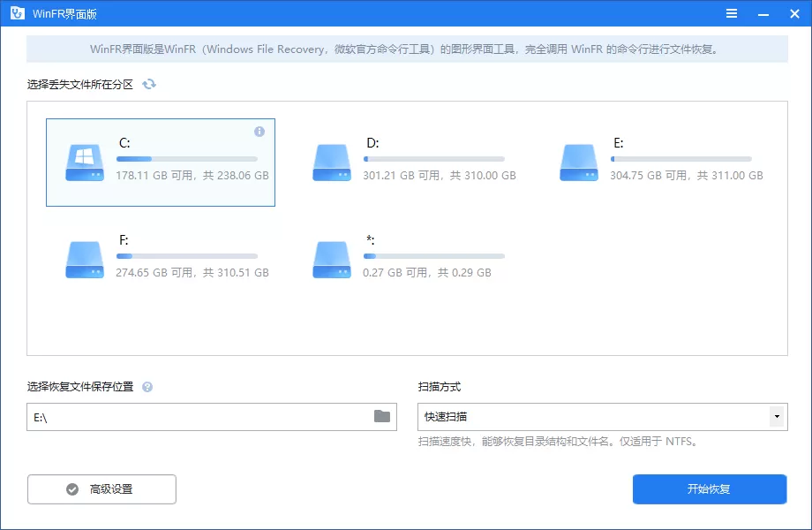Click '274.65 GB 可用, 共 310.51 GB' text
Screen dimensions: 812x530
coord(192,273)
